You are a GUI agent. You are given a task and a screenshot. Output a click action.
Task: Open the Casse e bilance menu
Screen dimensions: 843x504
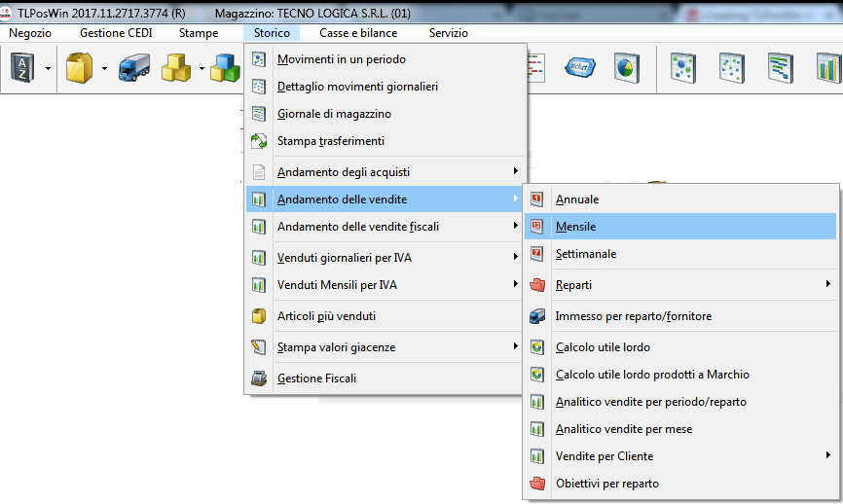357,33
